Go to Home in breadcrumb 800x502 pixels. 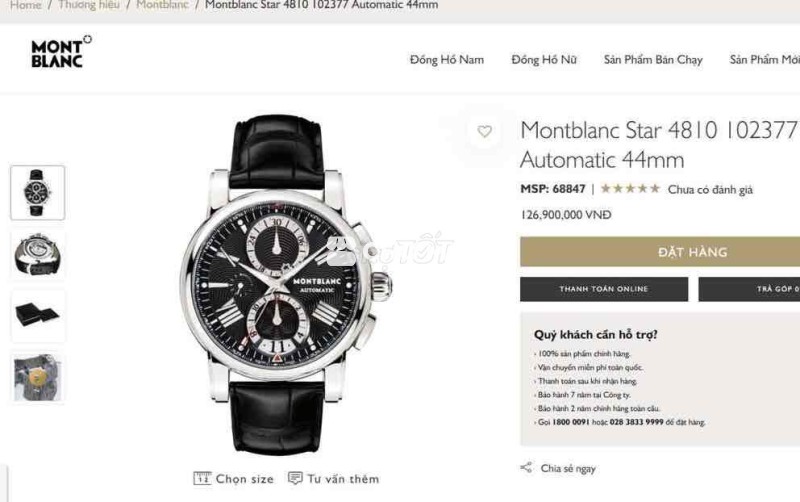(26, 5)
